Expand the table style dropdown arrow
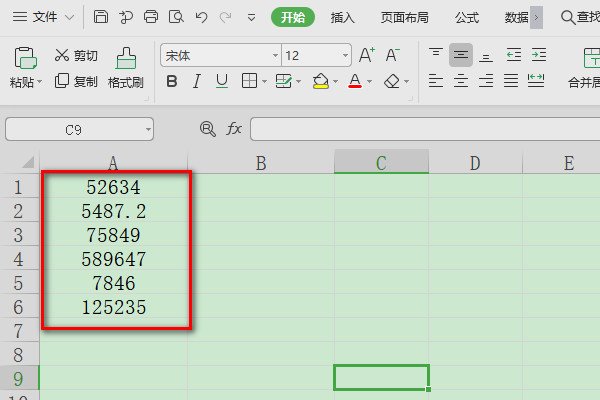Viewport: 600px width, 400px height. pos(298,82)
